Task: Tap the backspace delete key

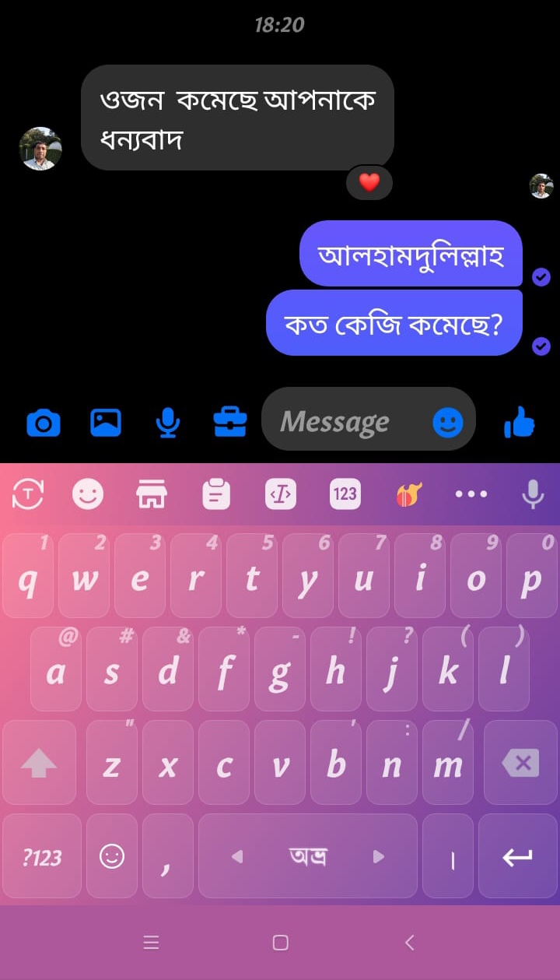Action: pos(521,763)
